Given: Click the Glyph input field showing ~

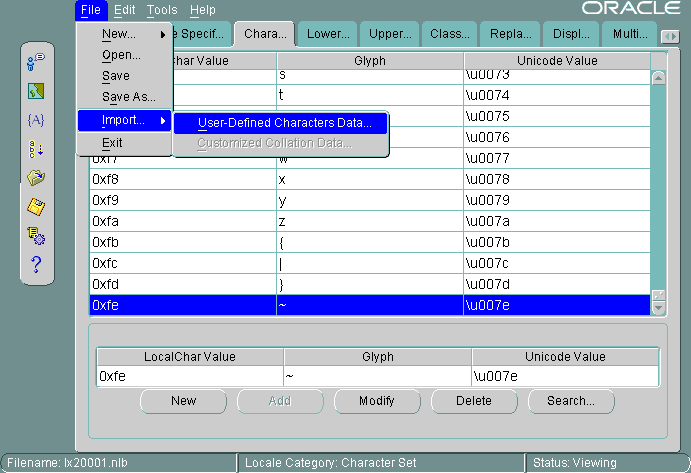Looking at the screenshot, I should pyautogui.click(x=377, y=376).
